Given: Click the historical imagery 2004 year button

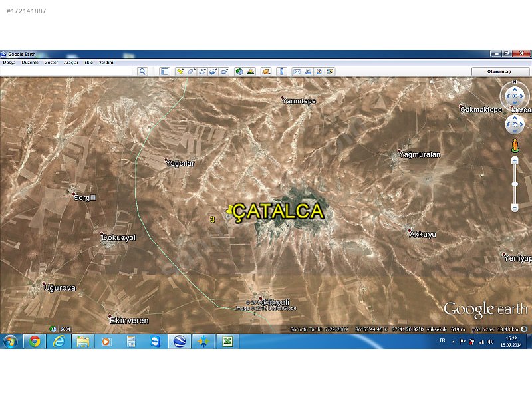Looking at the screenshot, I should pyautogui.click(x=65, y=329).
